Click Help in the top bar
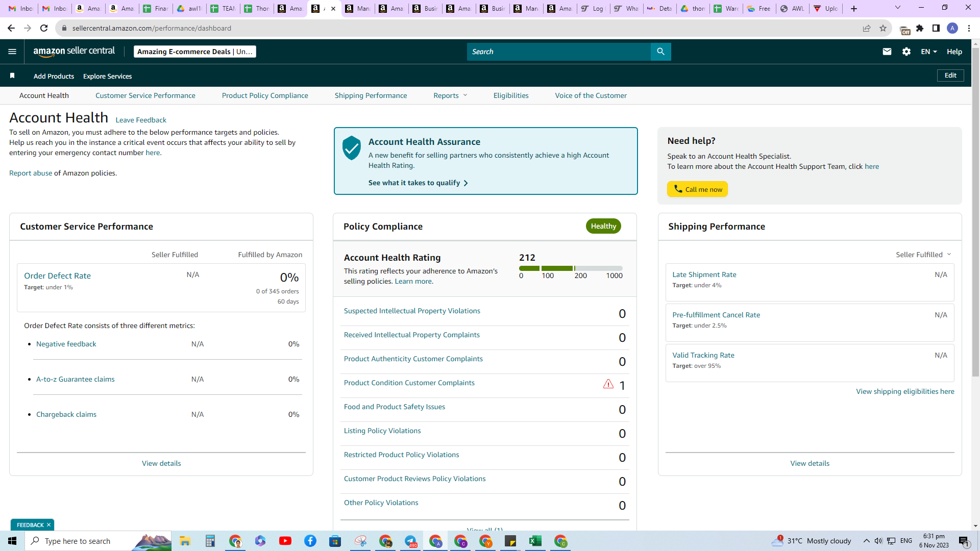Image resolution: width=980 pixels, height=551 pixels. pos(954,52)
